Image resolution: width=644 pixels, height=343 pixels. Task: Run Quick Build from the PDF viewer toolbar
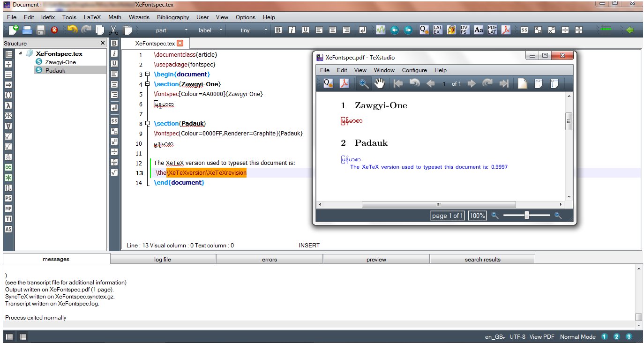coord(329,83)
